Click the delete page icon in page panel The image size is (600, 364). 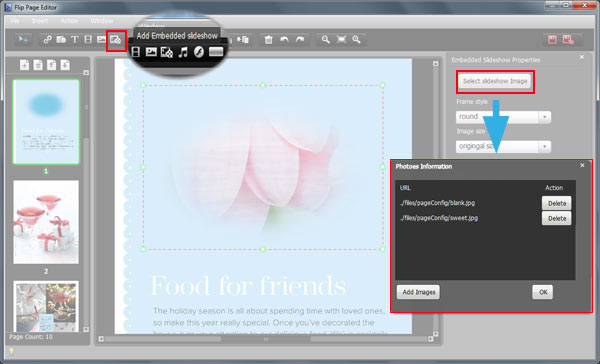tap(38, 65)
